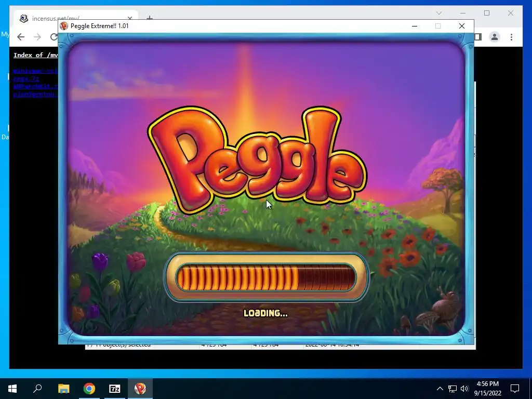Image resolution: width=532 pixels, height=399 pixels.
Task: Click the tab favicon for incensus.net
Action: (24, 18)
